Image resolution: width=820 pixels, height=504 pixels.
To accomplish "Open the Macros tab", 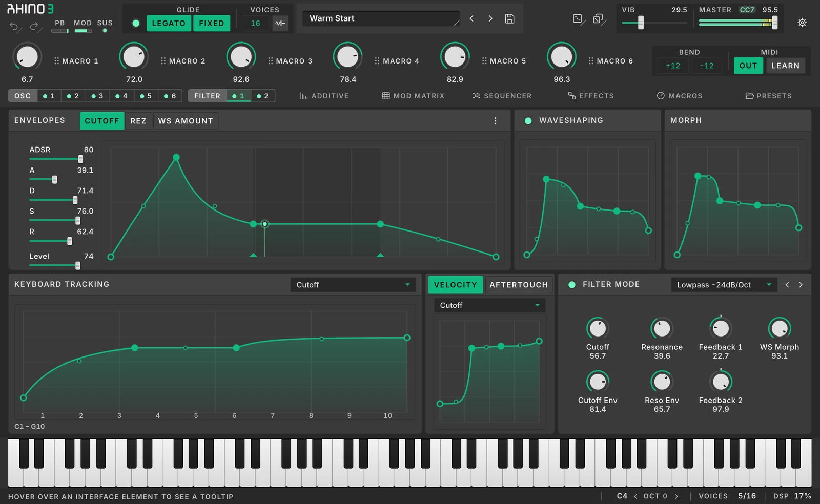I will point(680,96).
